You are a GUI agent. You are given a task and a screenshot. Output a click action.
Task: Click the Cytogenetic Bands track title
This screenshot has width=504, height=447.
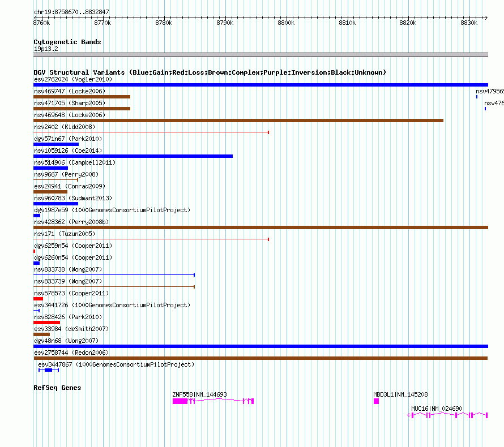67,42
